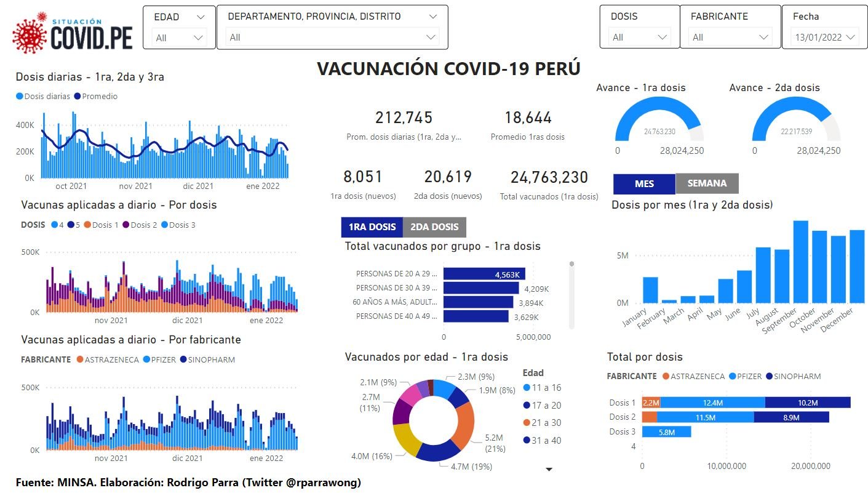The height and width of the screenshot is (493, 868).
Task: Click the 21 a 30 age legend dot
Action: (527, 423)
